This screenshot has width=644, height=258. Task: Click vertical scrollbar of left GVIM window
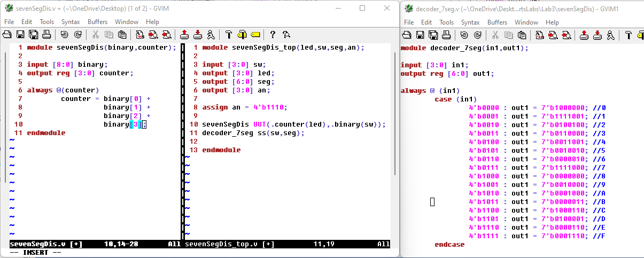[395, 112]
